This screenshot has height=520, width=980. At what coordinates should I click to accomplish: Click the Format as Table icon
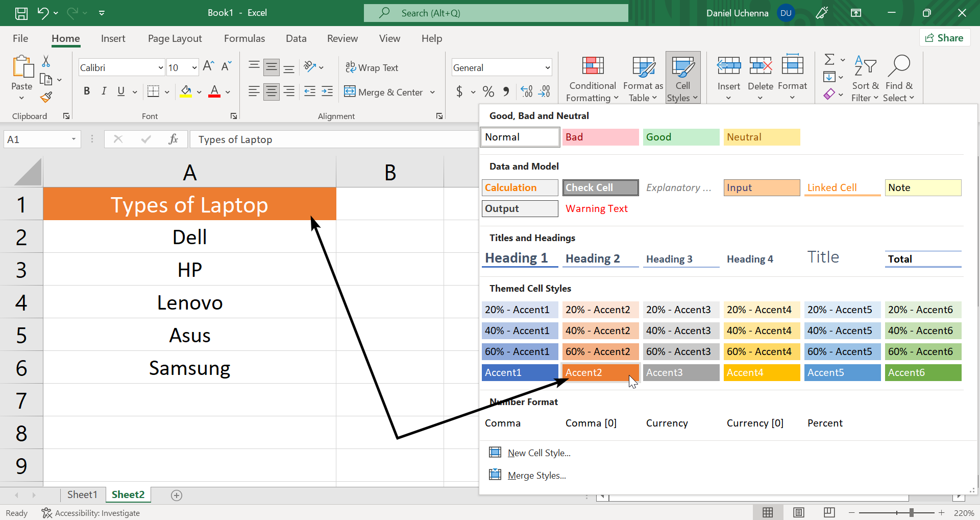point(643,67)
